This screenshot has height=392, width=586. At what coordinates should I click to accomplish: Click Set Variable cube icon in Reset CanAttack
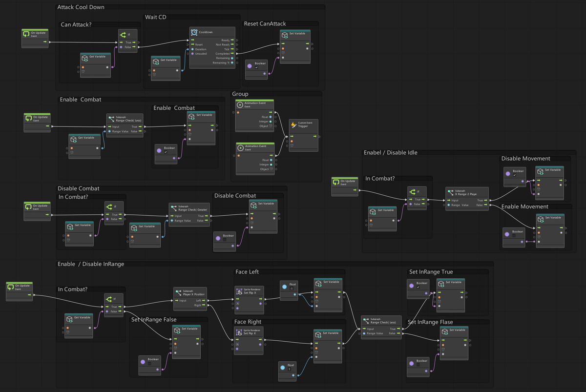point(284,36)
